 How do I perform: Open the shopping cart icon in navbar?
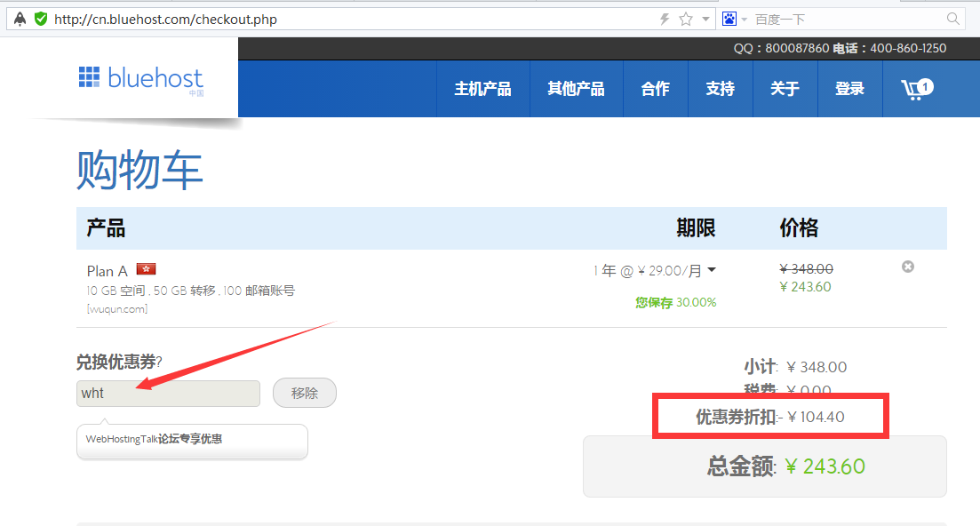tap(917, 89)
